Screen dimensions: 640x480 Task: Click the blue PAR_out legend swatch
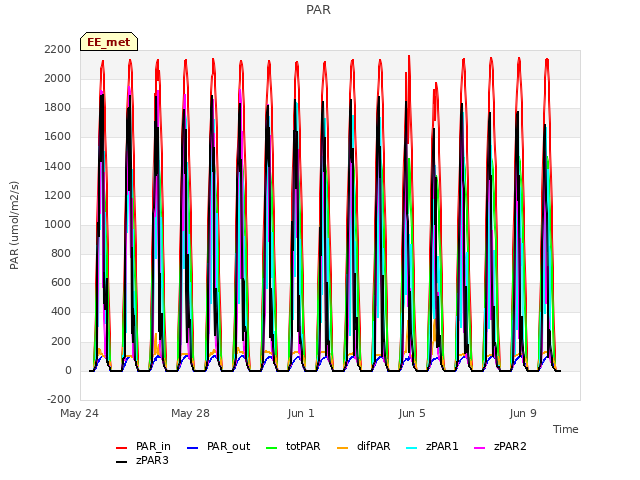click(192, 448)
